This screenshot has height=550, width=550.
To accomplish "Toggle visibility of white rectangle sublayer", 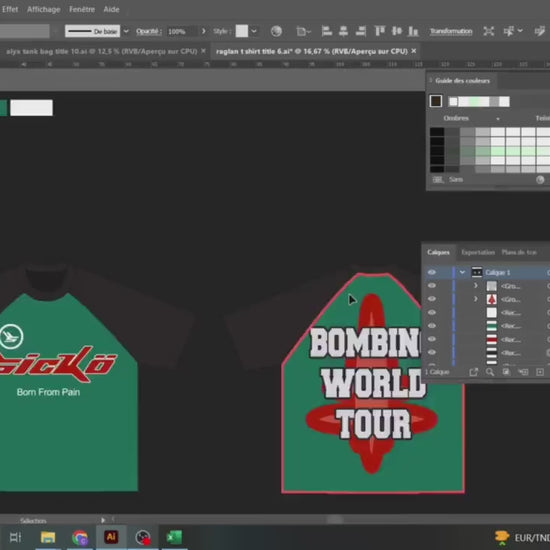I will (x=432, y=313).
